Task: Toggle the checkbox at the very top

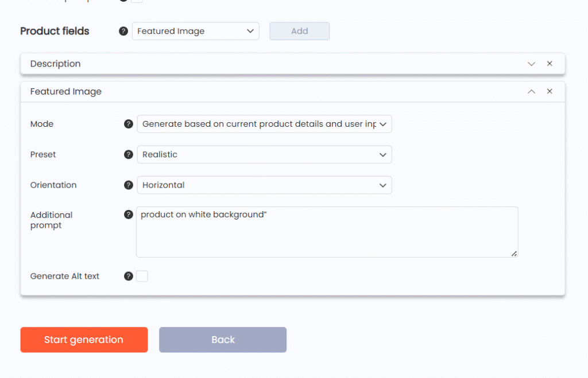Action: click(137, 1)
